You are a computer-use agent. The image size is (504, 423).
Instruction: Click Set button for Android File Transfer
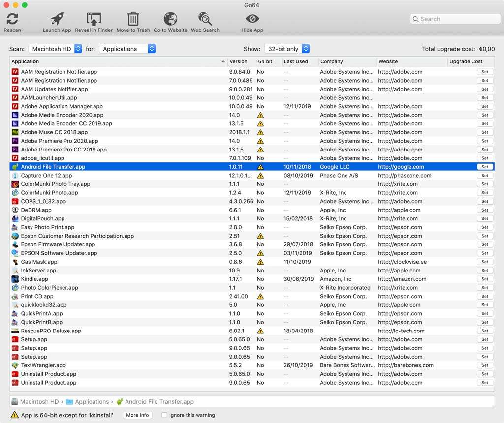485,167
